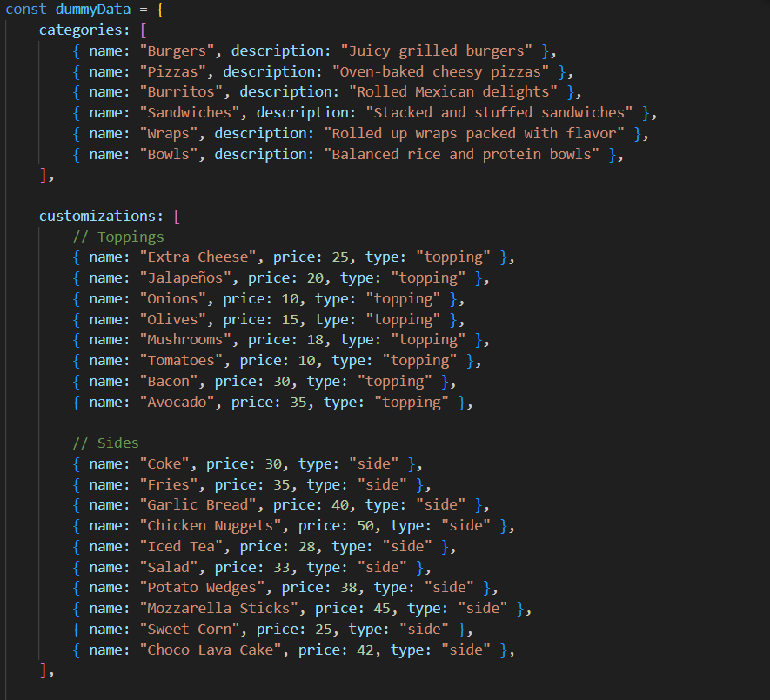Click "Rolled up wraps packed with flavor"

(474, 134)
